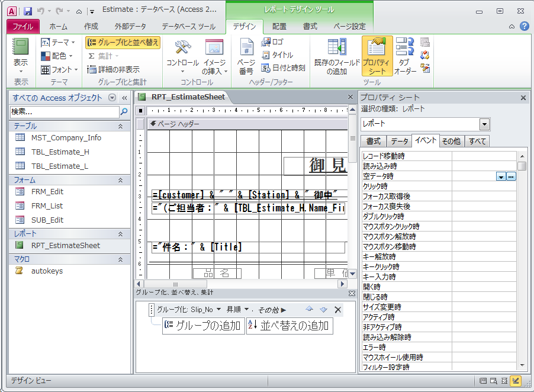Switch to the 外部データ ribbon tab
Image resolution: width=534 pixels, height=392 pixels.
click(x=130, y=26)
